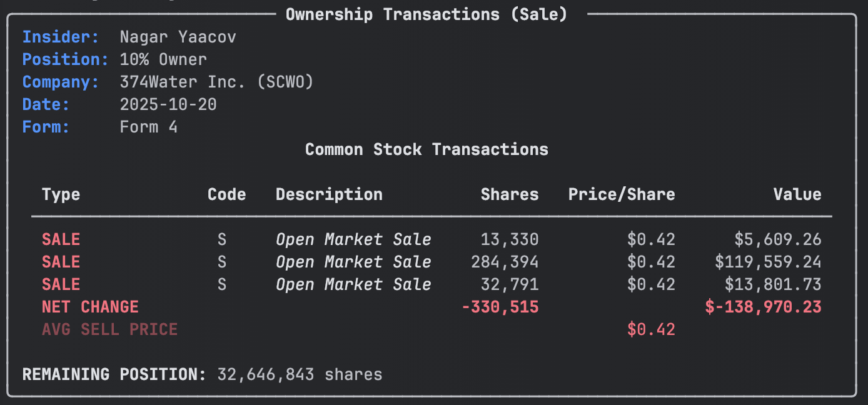The height and width of the screenshot is (405, 868).
Task: Click the "Price/Share" column header
Action: pos(622,194)
